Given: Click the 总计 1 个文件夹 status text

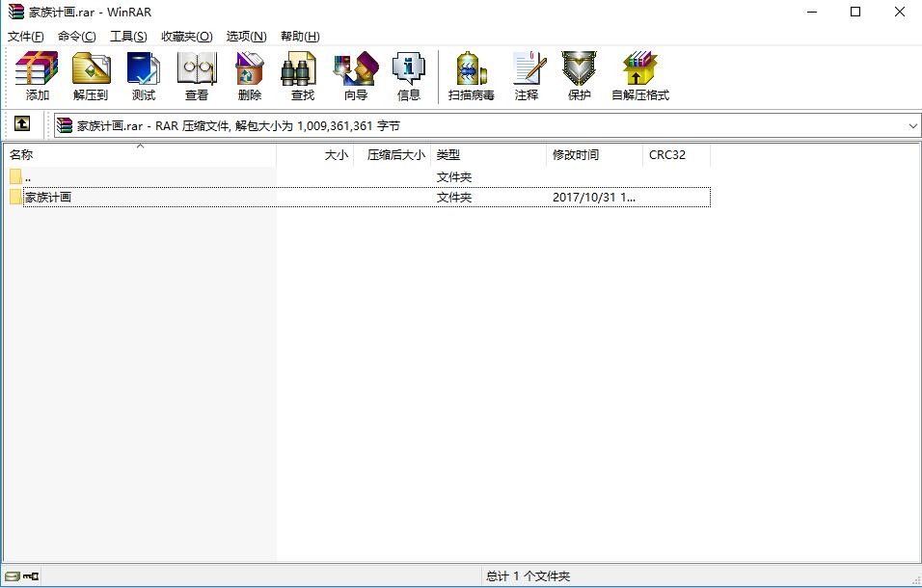Looking at the screenshot, I should [x=529, y=576].
